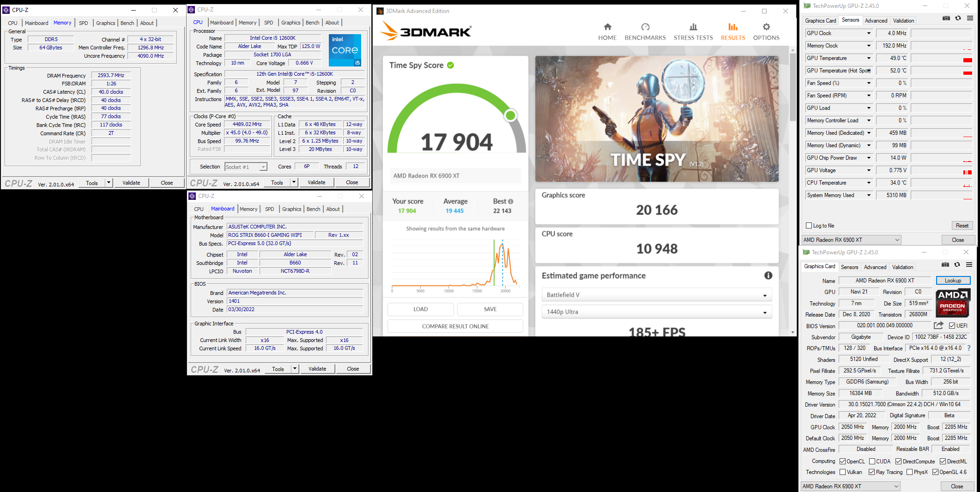Open the GPU selector in GPU-Z Graphics Card window

851,486
